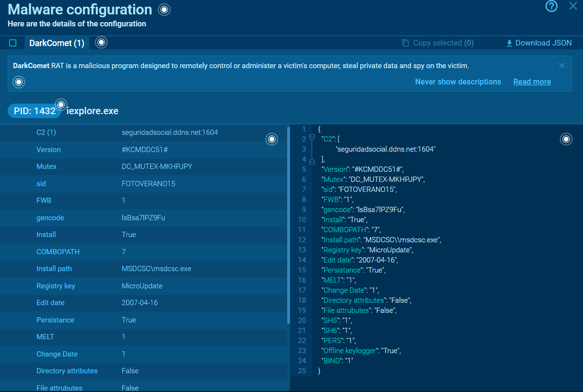The height and width of the screenshot is (392, 583).
Task: Collapse the C2 array in JSON view
Action: tap(312, 139)
